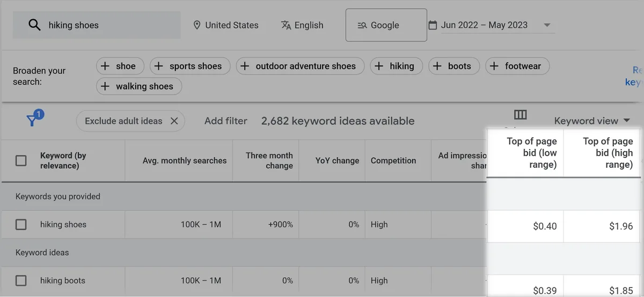644x297 pixels.
Task: Click the $0.39 low bid value
Action: click(x=545, y=291)
